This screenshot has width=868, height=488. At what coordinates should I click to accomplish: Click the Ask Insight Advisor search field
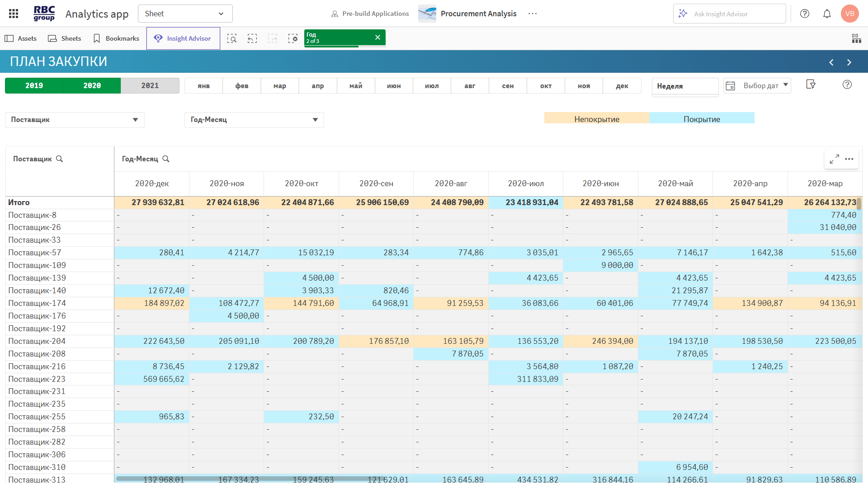coord(729,14)
